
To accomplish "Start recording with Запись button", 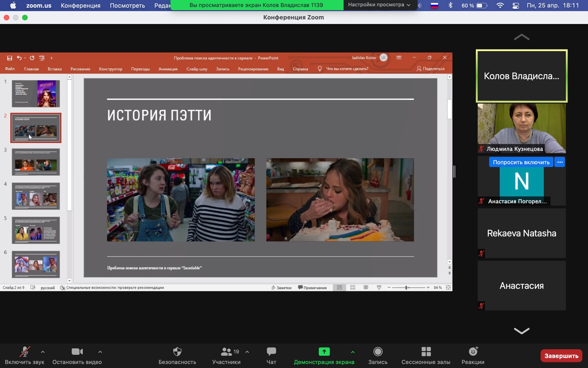I will pos(378,356).
